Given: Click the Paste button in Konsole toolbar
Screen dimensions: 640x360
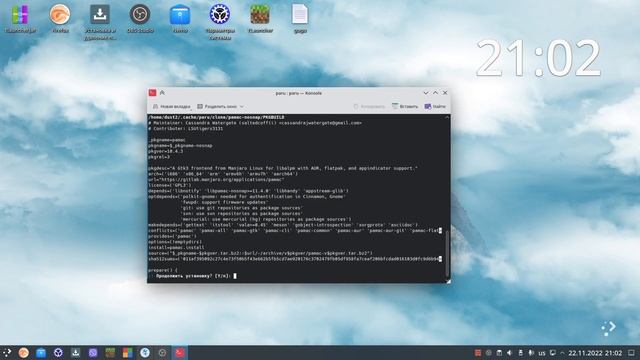Looking at the screenshot, I should (405, 107).
